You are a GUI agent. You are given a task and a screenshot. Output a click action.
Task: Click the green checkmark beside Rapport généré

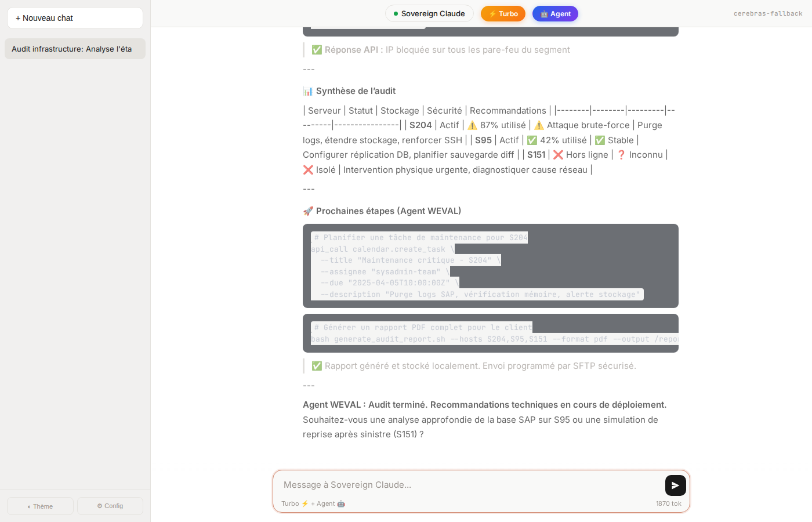(x=317, y=366)
